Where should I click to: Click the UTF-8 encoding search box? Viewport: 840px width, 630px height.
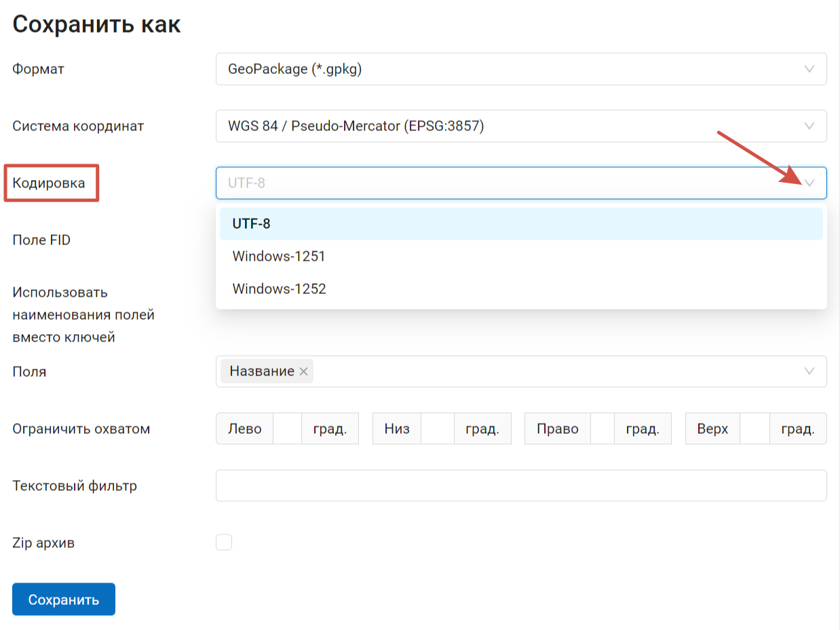tap(521, 183)
